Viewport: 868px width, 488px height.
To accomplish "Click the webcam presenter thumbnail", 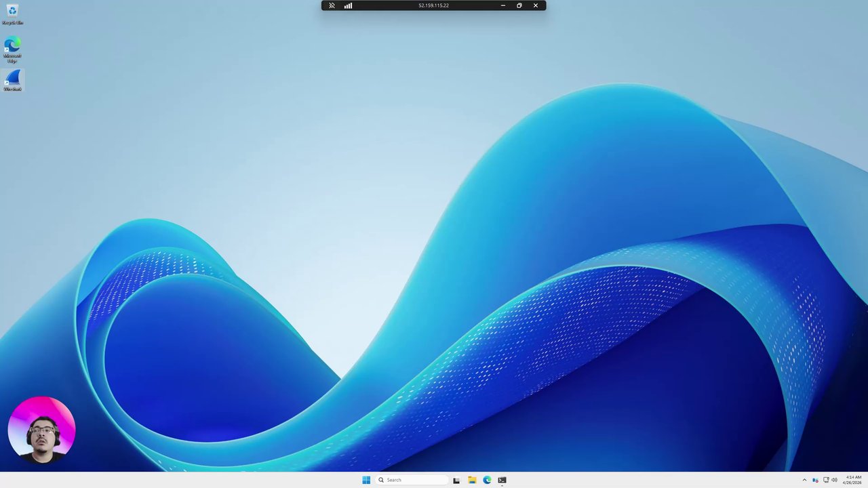I will click(x=41, y=430).
